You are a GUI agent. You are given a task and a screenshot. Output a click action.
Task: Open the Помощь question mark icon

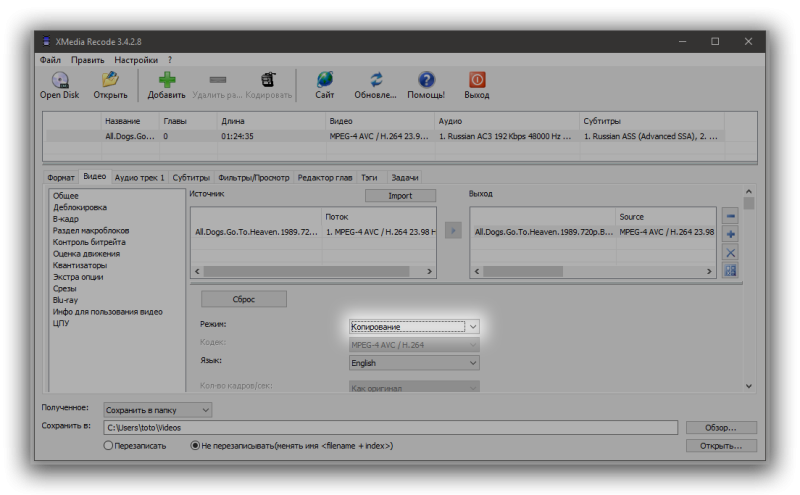426,80
